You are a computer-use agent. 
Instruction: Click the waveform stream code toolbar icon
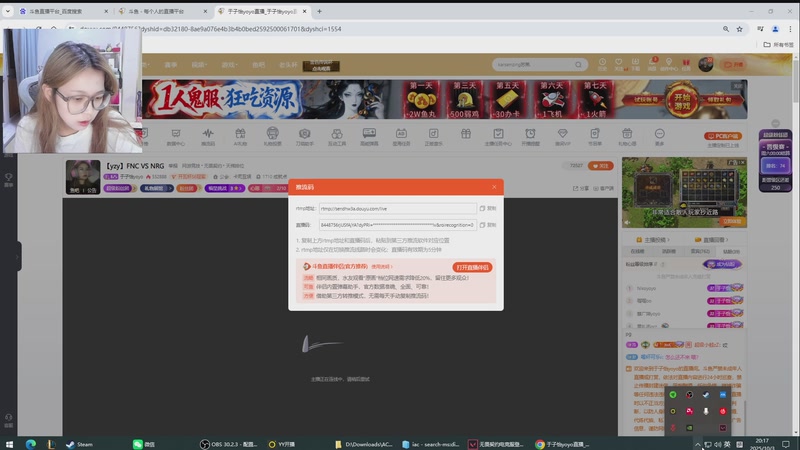pos(208,137)
